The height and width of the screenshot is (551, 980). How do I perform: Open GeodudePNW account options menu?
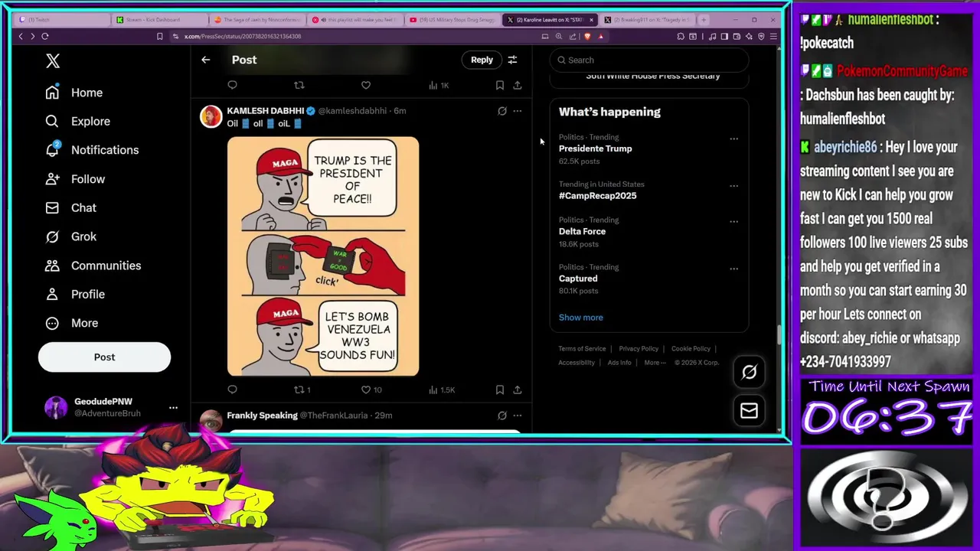click(173, 407)
